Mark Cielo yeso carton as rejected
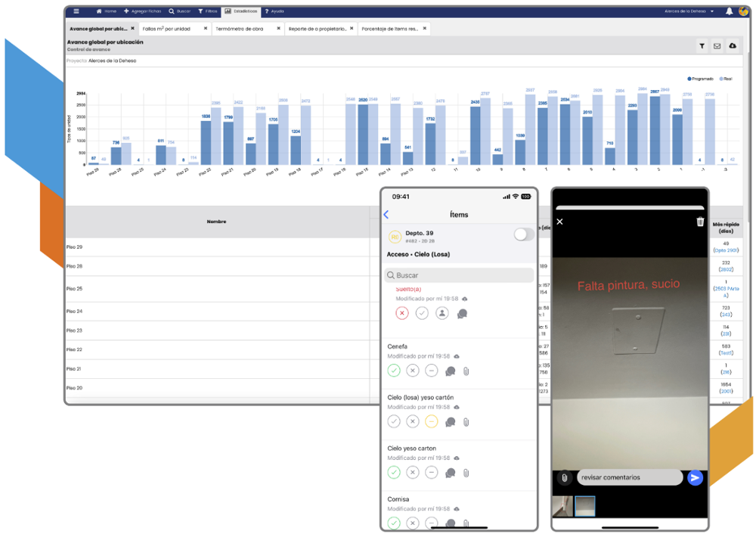The width and height of the screenshot is (756, 537). point(412,473)
